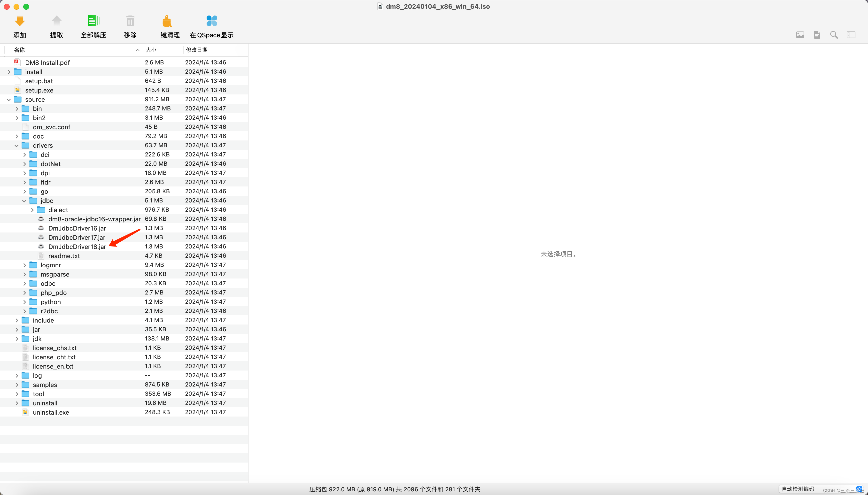Switch to image preview mode icon

pos(800,35)
